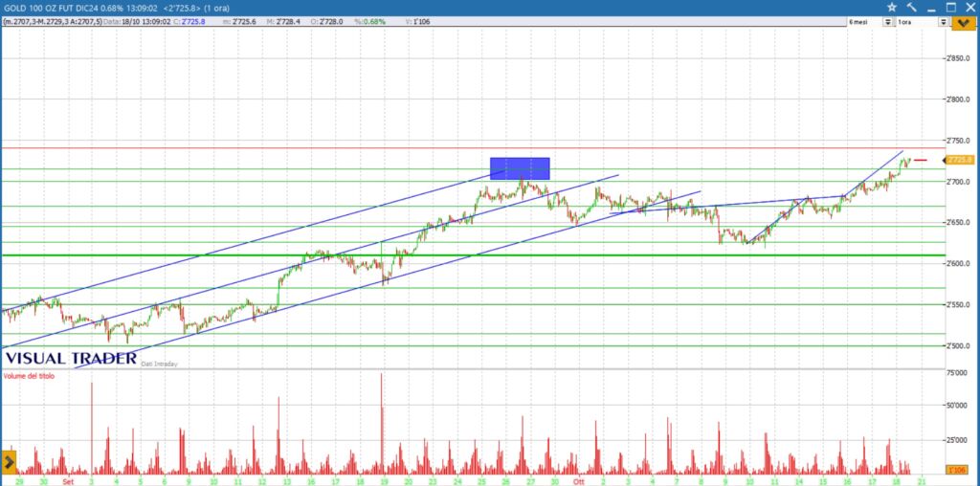Viewport: 980px width, 486px height.
Task: Click the 50'000 volume axis label
Action: click(957, 406)
